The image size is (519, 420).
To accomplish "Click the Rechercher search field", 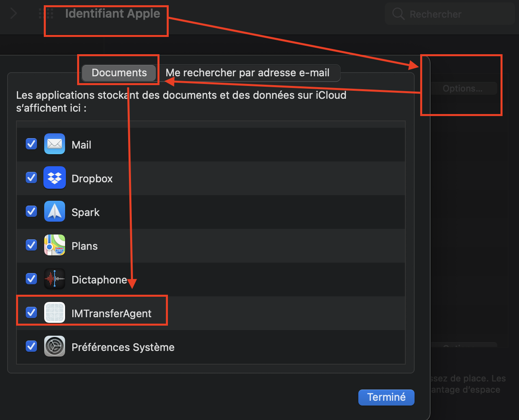I will (x=450, y=14).
